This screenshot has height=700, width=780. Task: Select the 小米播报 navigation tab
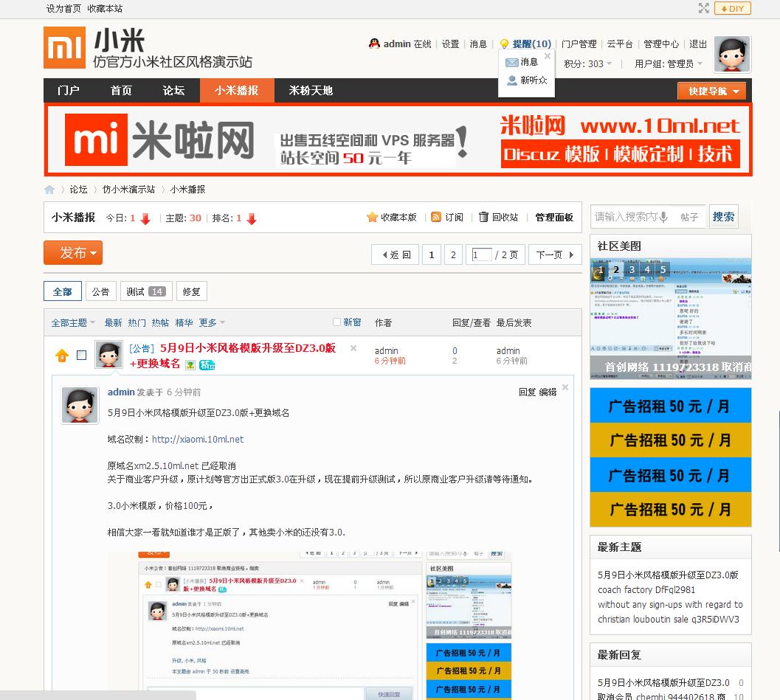[237, 91]
